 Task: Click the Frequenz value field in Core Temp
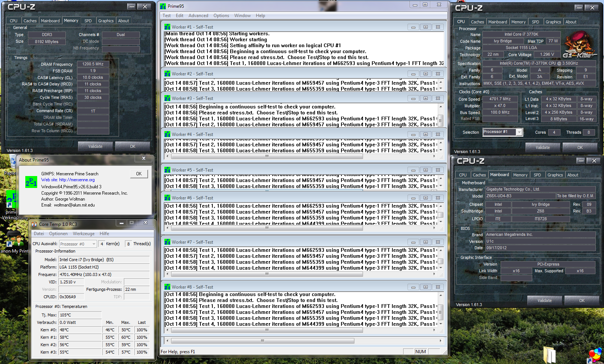(104, 274)
